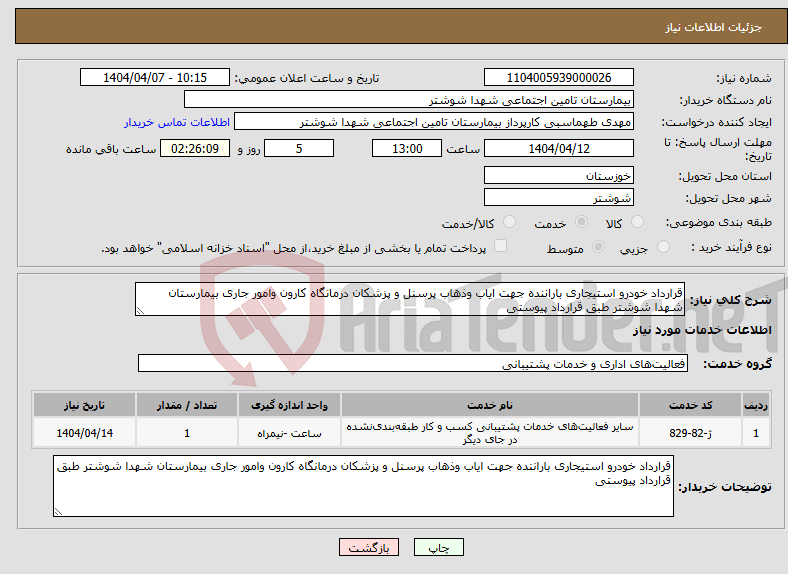
Task: Click the تاریخ نیاز column header
Action: [x=84, y=405]
